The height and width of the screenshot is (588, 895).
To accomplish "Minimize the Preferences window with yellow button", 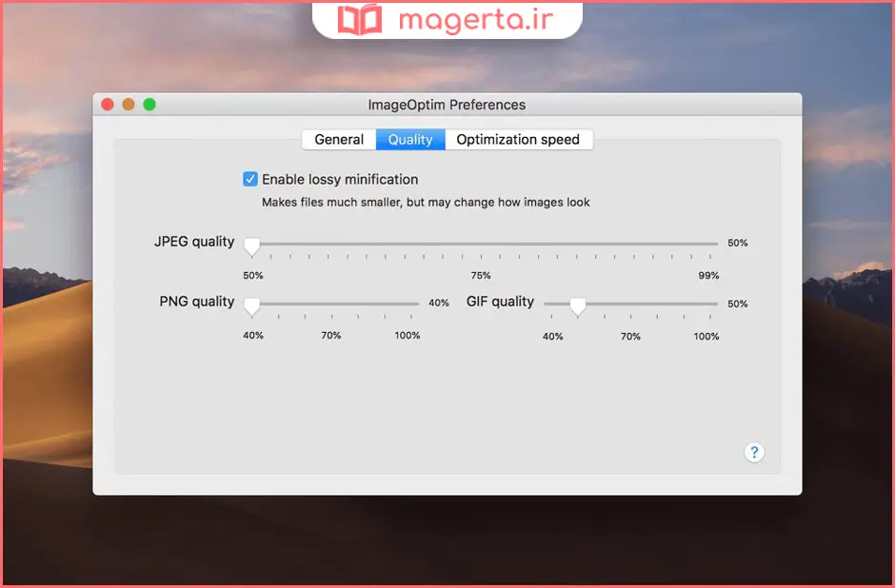I will point(129,105).
